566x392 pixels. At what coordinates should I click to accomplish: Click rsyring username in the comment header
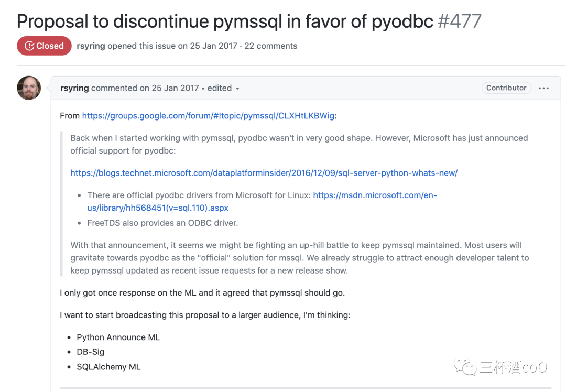tap(74, 88)
